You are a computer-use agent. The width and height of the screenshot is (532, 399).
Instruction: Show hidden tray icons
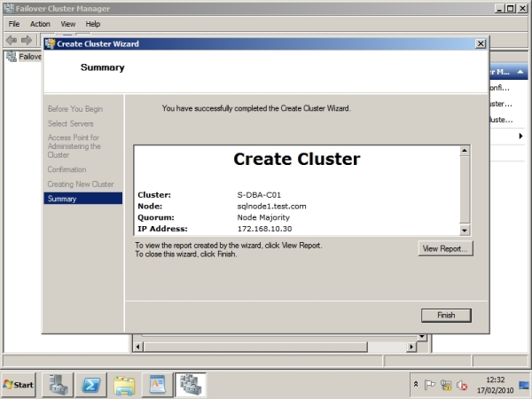(416, 385)
